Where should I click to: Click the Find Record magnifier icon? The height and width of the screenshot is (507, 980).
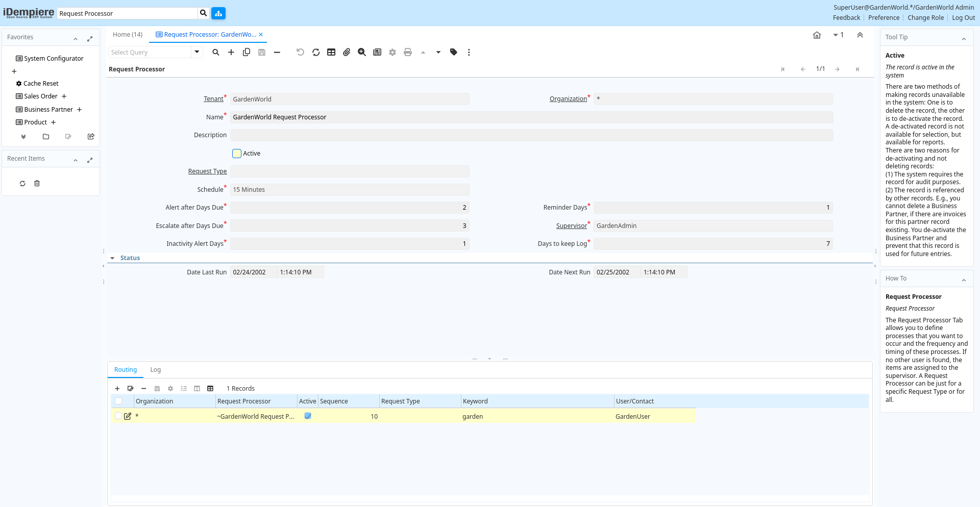pyautogui.click(x=216, y=52)
